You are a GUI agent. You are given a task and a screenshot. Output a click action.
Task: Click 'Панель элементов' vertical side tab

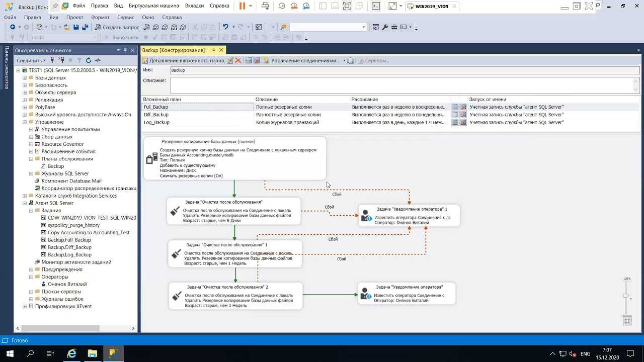[7, 67]
